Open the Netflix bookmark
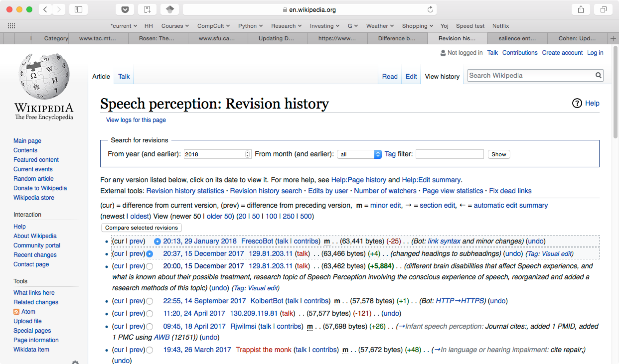Screen dimensions: 619x364 [500, 26]
